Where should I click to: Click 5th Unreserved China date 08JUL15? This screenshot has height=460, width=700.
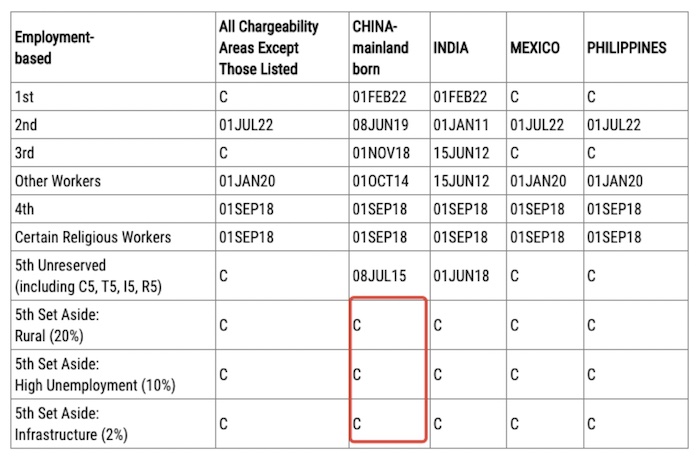(x=379, y=276)
